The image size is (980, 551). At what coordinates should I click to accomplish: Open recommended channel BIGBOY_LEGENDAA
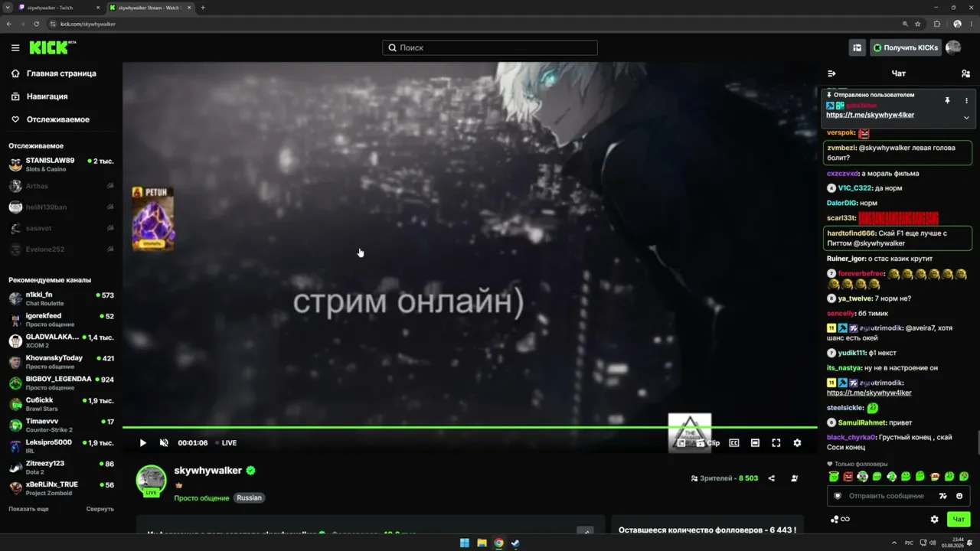point(61,383)
